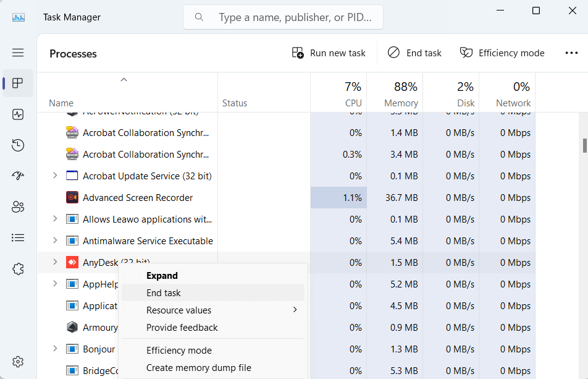Click the Processes page heading
This screenshot has width=588, height=379.
73,54
